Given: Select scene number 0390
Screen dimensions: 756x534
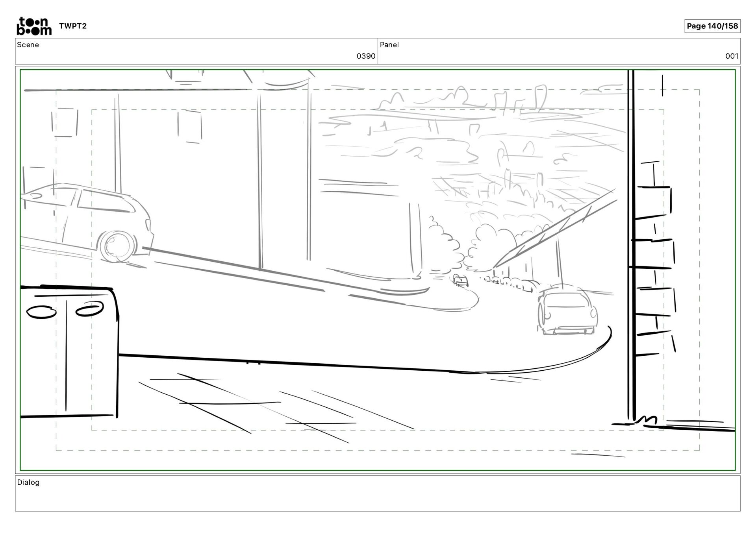Looking at the screenshot, I should tap(365, 56).
